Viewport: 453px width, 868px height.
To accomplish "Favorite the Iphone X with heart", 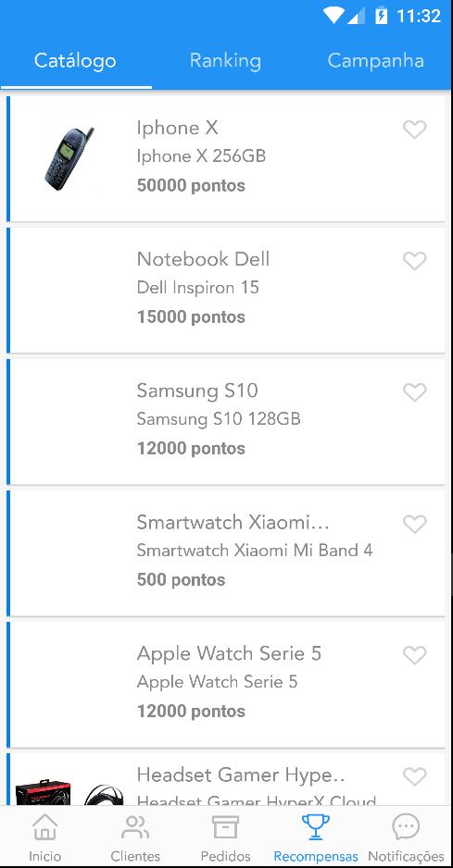I will coord(414,130).
